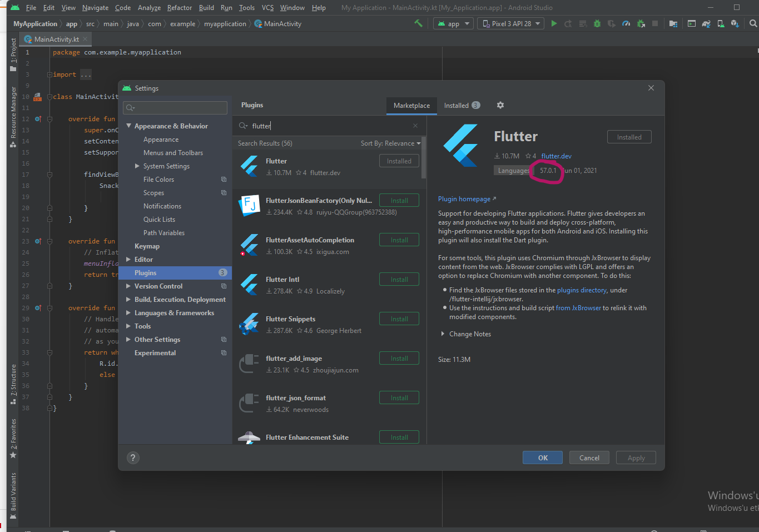The width and height of the screenshot is (759, 532).
Task: Open the Plugin homepage link
Action: [x=467, y=199]
